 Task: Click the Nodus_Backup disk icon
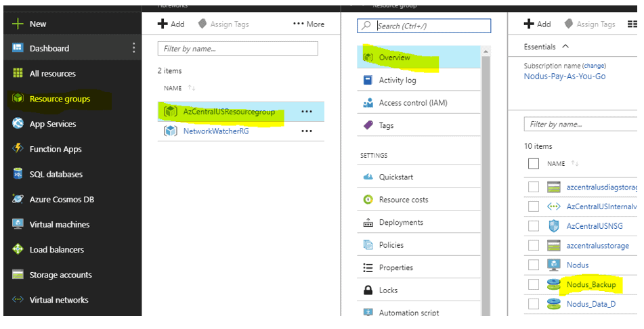coord(554,284)
